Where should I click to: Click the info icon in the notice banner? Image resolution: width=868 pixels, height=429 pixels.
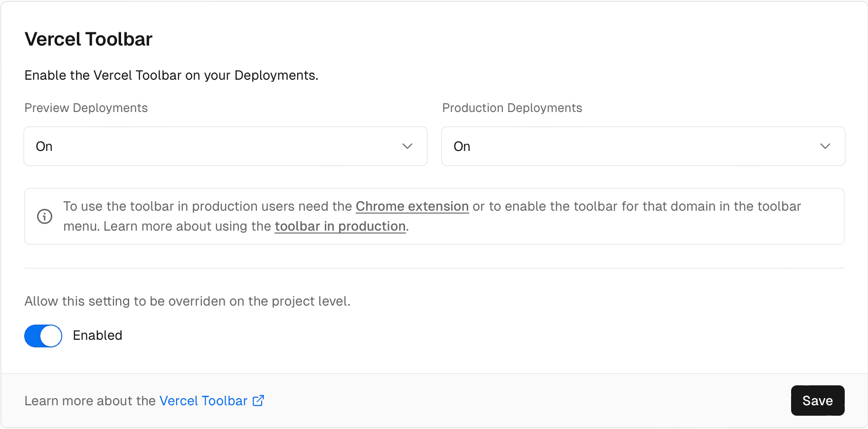[x=44, y=216]
